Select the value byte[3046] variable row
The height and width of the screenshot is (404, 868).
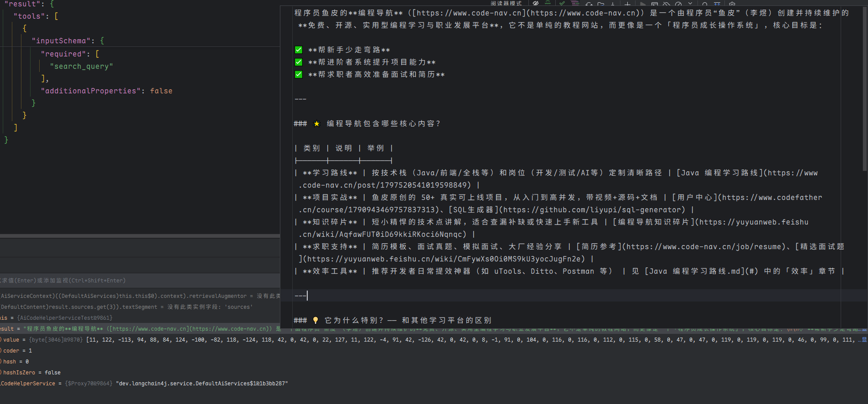[434, 340]
